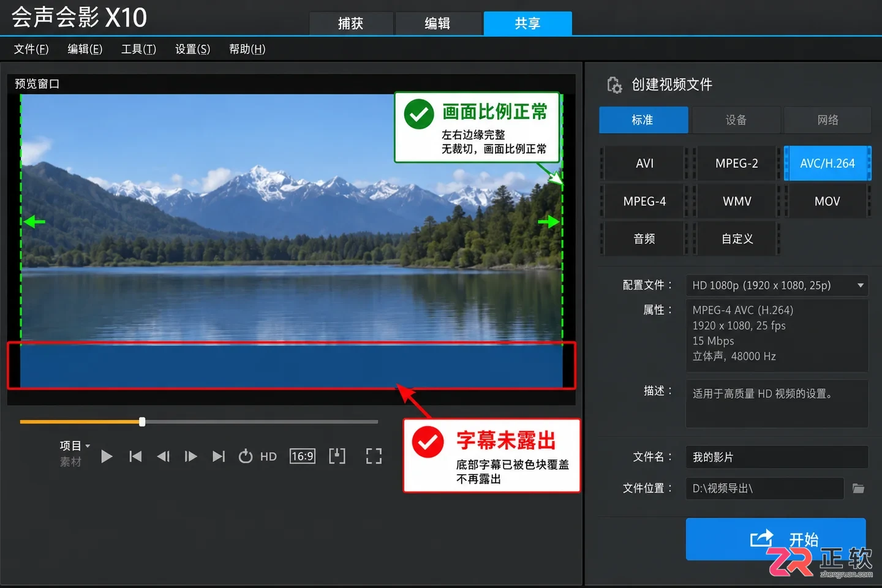This screenshot has height=588, width=882.
Task: Choose the 自定义 output format
Action: click(736, 239)
